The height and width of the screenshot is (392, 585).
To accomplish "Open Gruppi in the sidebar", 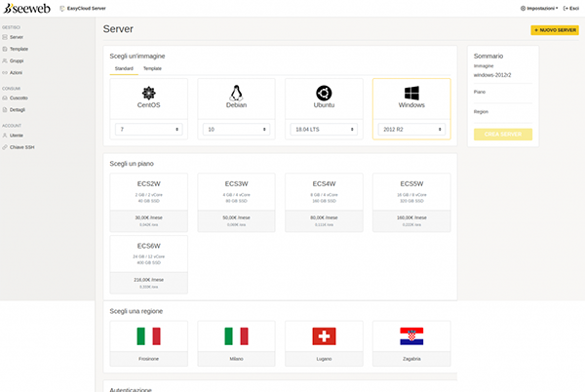I will (x=19, y=60).
